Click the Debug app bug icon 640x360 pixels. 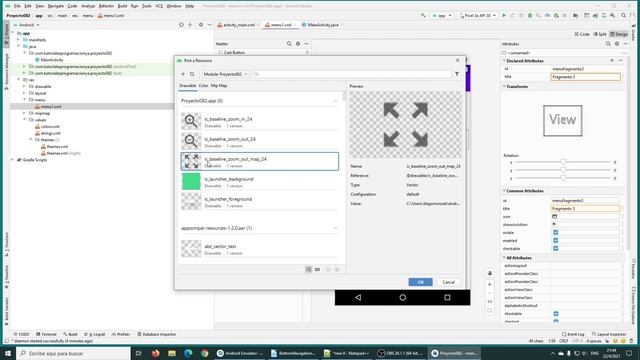tap(530, 16)
